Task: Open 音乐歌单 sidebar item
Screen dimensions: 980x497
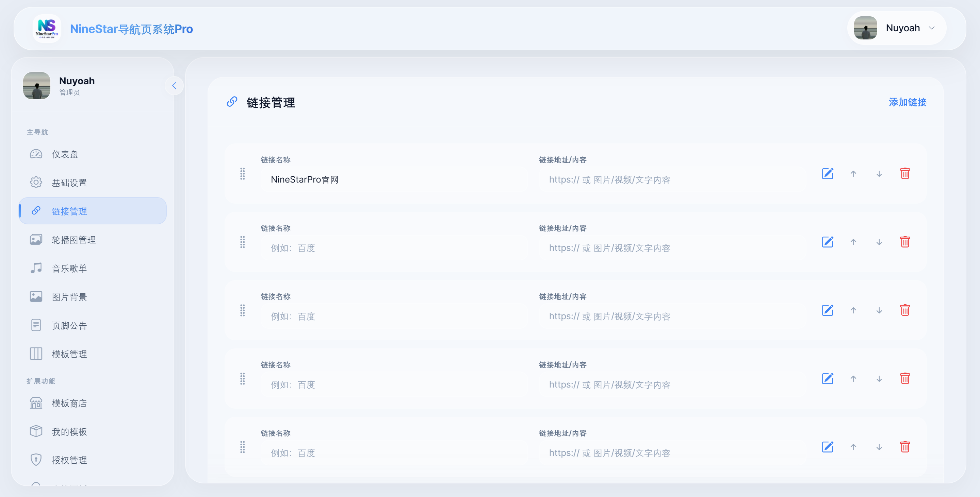Action: pyautogui.click(x=93, y=268)
